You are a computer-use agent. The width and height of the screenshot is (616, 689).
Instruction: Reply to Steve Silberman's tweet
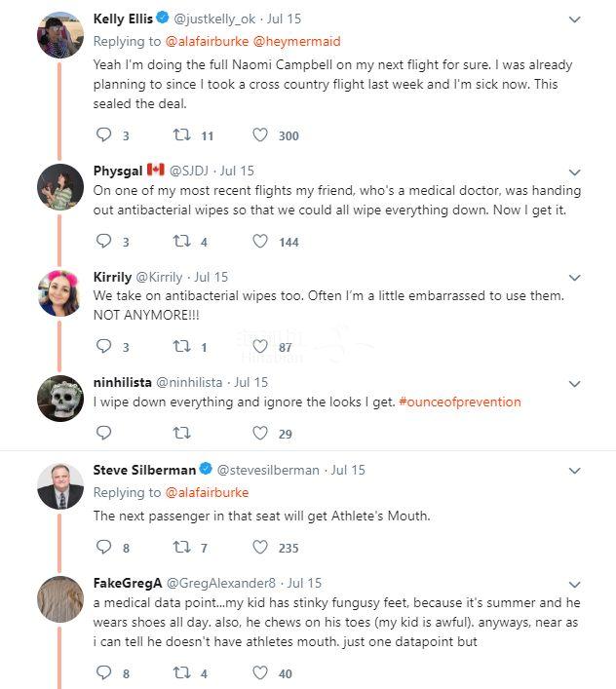click(103, 547)
